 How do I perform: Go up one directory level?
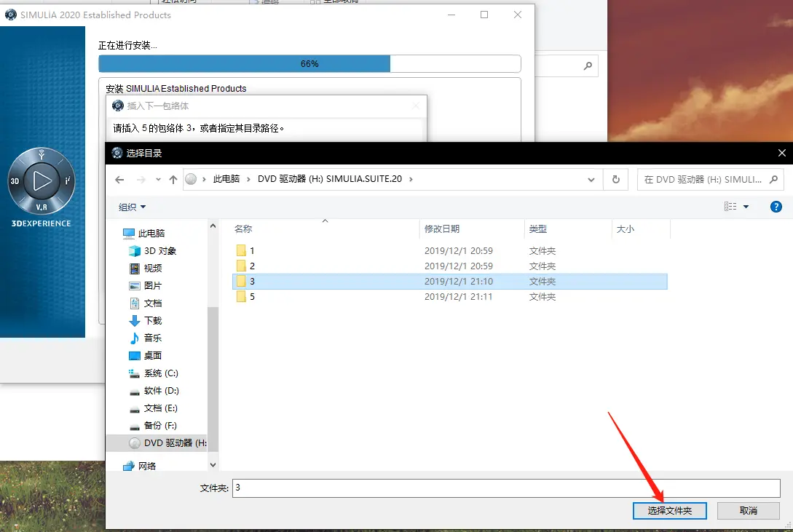tap(173, 179)
